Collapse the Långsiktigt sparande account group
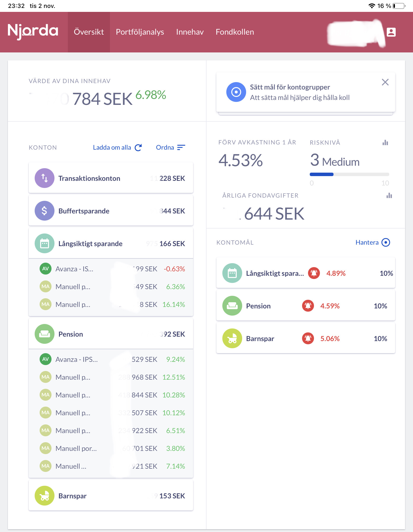Viewport: 413px width, 532px height. pyautogui.click(x=111, y=244)
